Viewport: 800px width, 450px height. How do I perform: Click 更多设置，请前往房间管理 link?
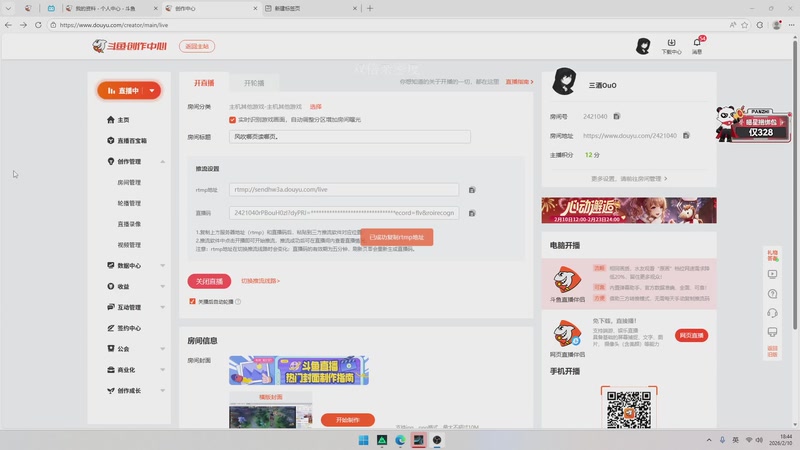click(629, 179)
